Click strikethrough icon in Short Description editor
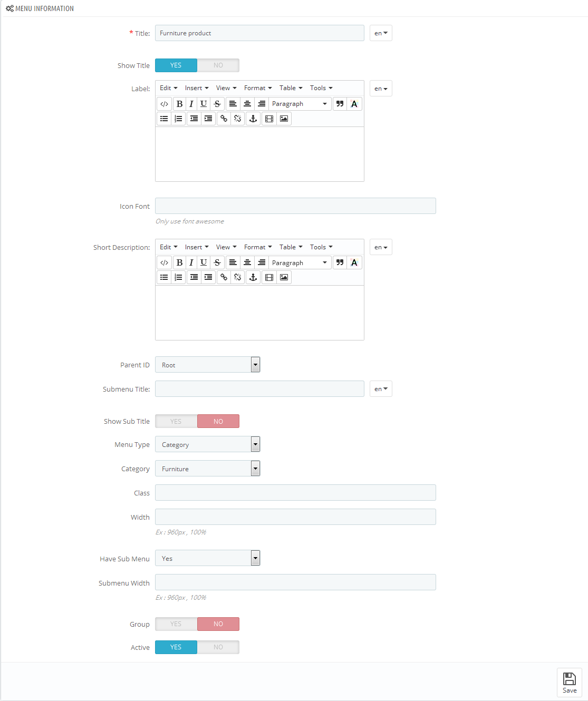588x701 pixels. pos(217,262)
